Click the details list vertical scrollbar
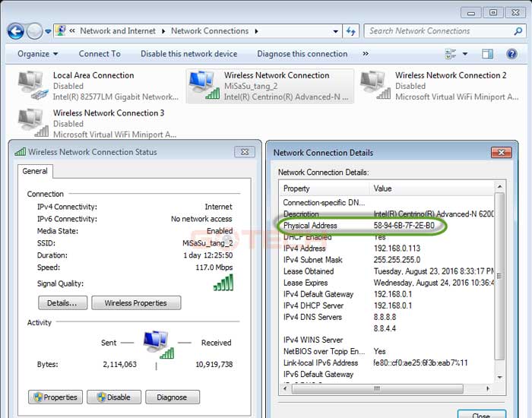 point(499,281)
